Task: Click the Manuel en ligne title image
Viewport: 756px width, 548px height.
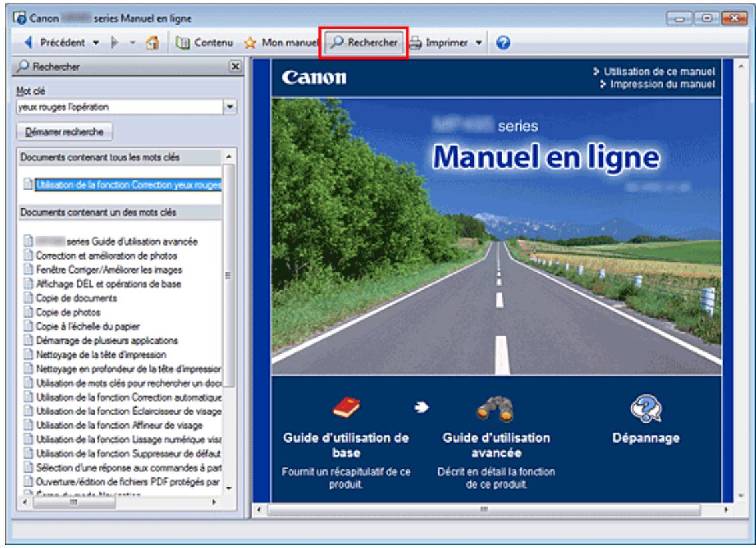Action: (x=546, y=158)
